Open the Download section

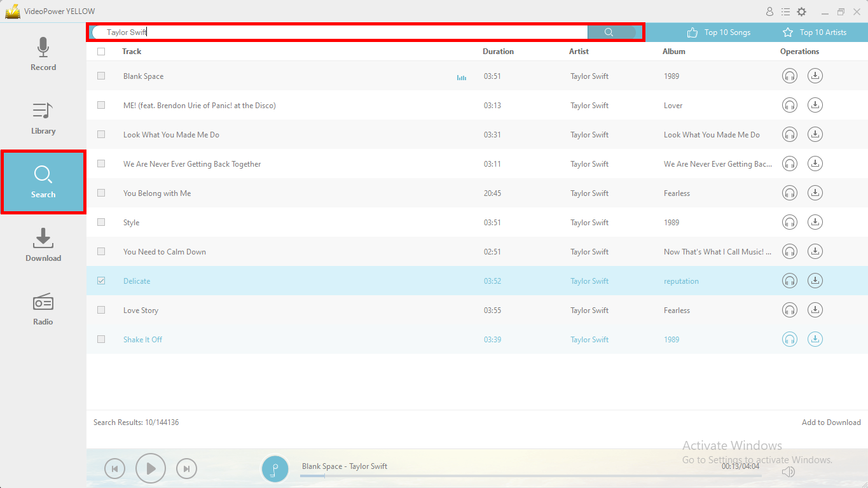pos(43,245)
